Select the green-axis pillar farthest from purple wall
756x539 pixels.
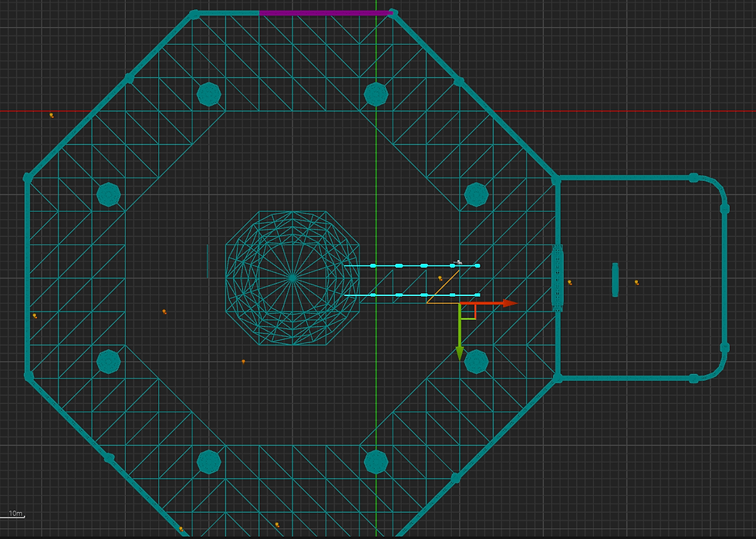point(376,462)
